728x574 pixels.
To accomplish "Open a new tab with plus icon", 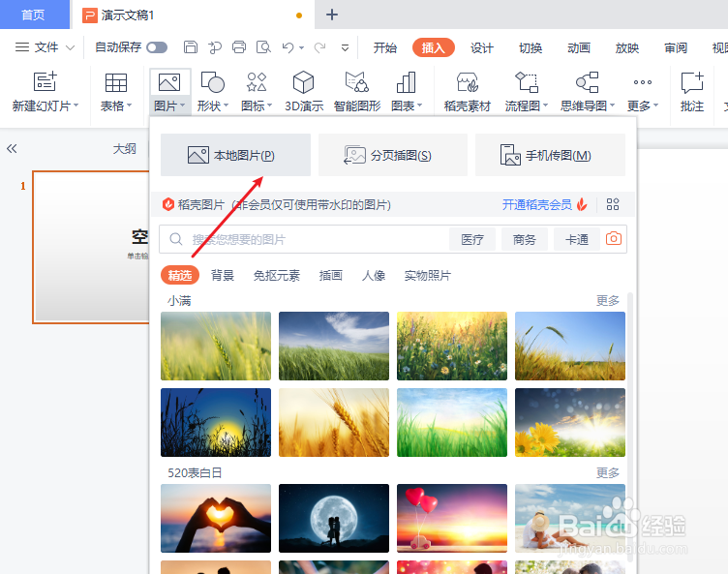I will tap(332, 15).
